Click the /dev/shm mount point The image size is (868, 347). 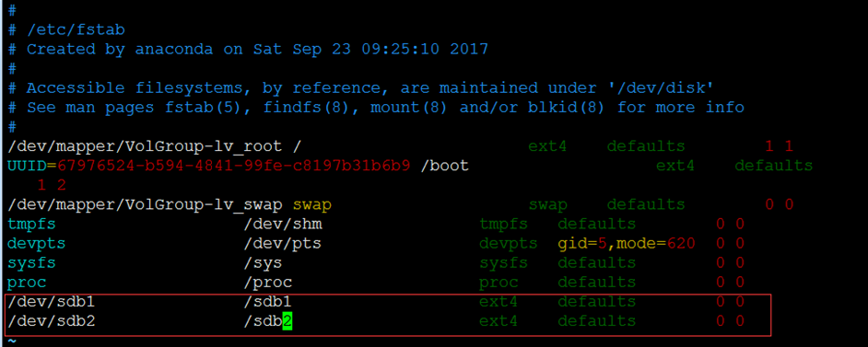283,225
